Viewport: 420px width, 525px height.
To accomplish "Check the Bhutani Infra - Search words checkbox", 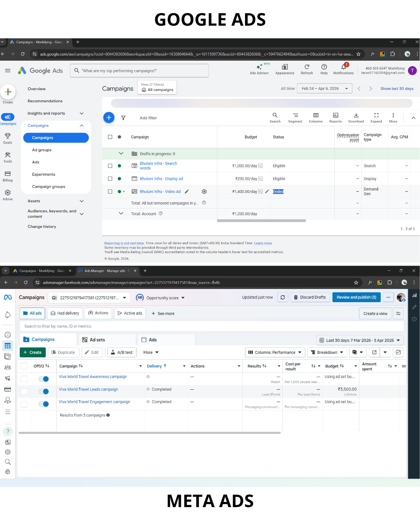I will 110,166.
